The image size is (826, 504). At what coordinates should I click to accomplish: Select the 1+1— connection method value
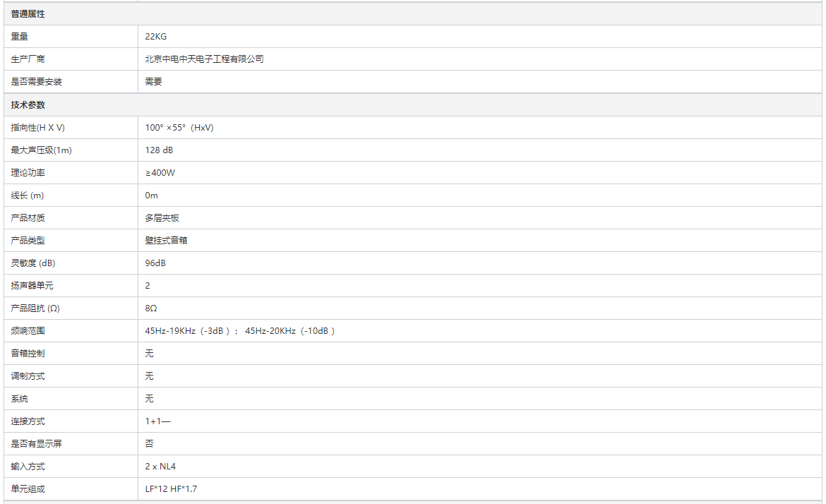(x=158, y=421)
